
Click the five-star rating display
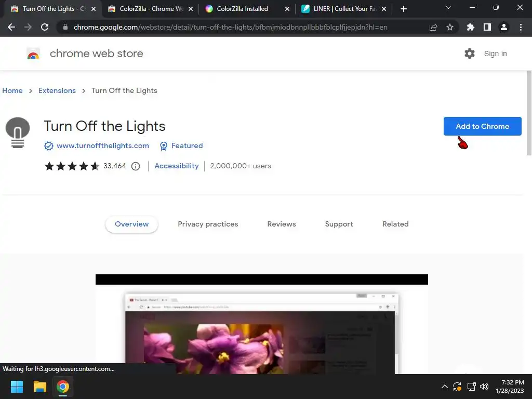(72, 166)
